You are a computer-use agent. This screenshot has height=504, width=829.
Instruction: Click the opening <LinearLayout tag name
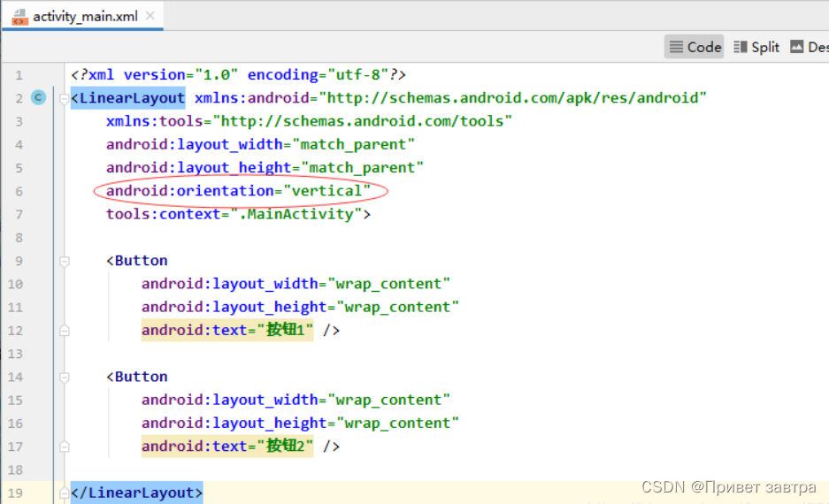click(128, 98)
